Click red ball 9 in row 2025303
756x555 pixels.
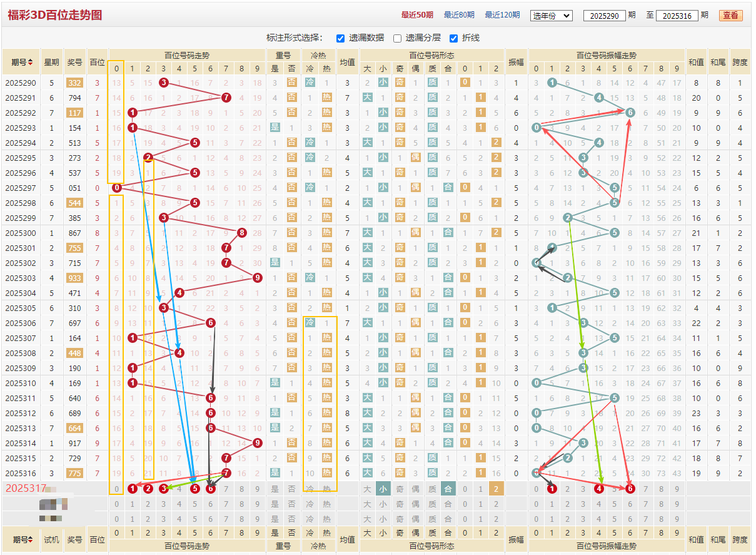(x=258, y=278)
